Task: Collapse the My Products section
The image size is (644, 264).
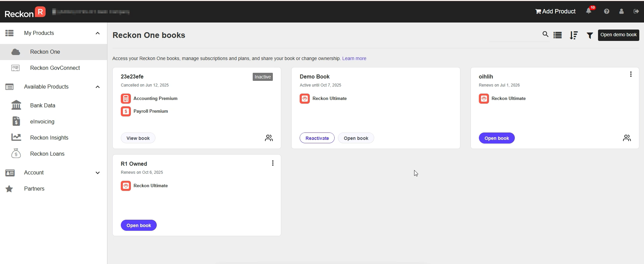Action: tap(98, 33)
